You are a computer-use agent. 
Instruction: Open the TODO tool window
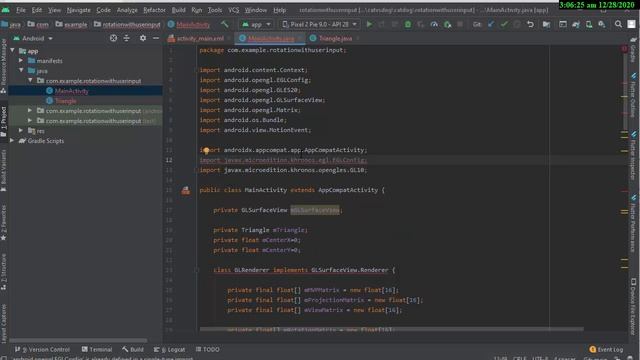coord(208,349)
